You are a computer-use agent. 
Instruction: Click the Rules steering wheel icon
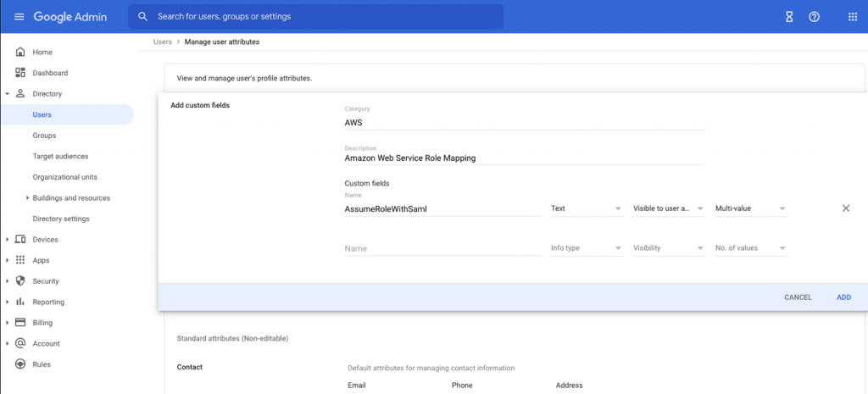click(x=20, y=364)
